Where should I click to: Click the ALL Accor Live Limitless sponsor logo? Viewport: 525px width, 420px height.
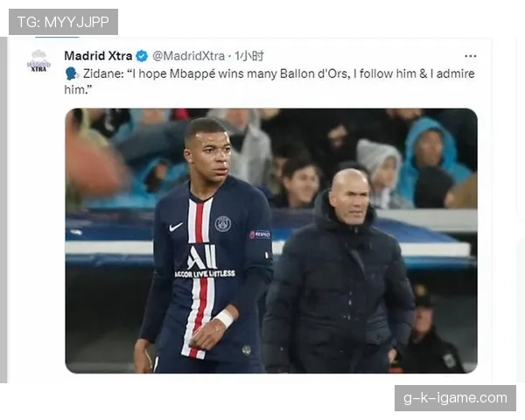coord(205,262)
